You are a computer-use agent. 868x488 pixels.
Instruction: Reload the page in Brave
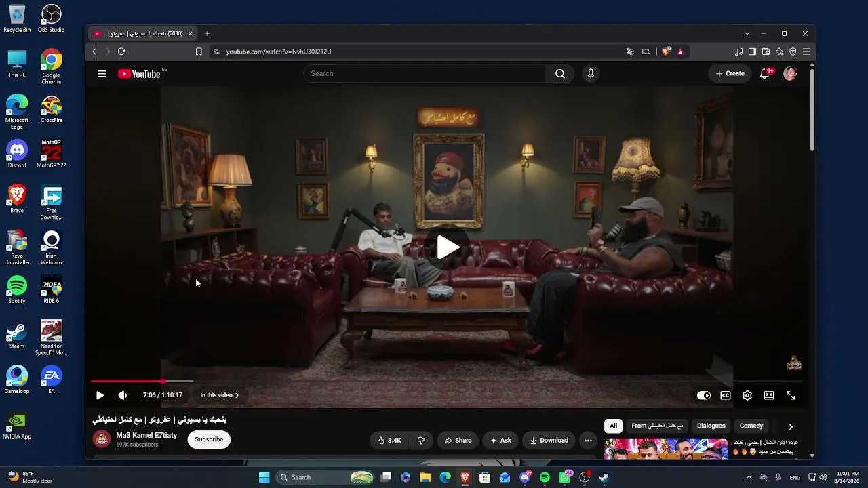click(121, 52)
